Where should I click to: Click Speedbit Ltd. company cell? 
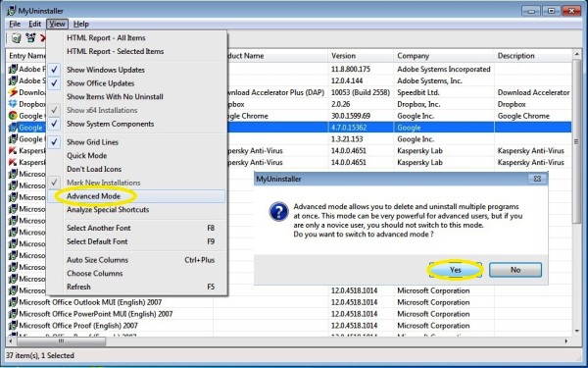click(417, 92)
